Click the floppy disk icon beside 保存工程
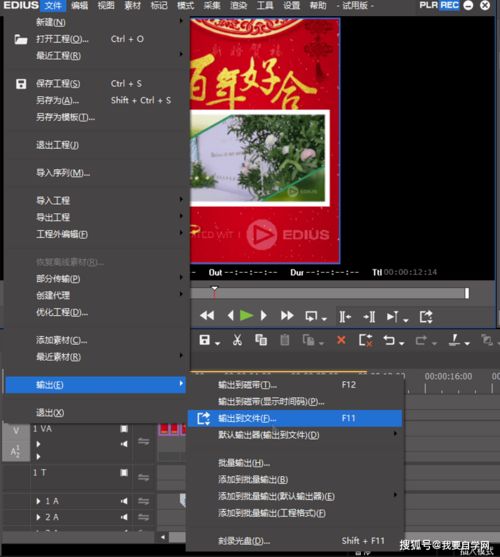The width and height of the screenshot is (500, 557). coord(21,84)
